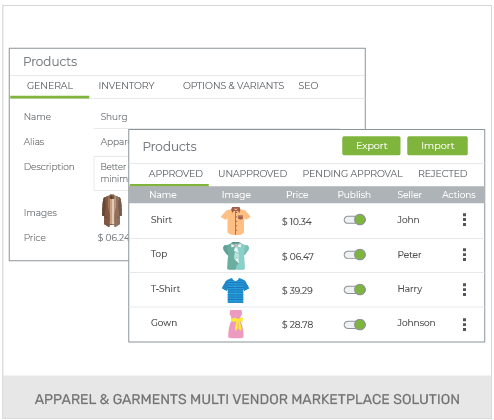Open the Pending Approval tab
The height and width of the screenshot is (420, 494).
(x=352, y=174)
